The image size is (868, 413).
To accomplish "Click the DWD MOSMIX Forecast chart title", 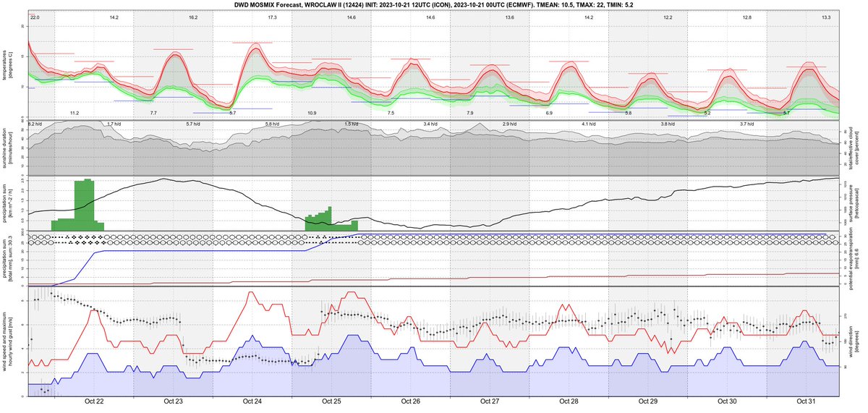I will (x=433, y=4).
